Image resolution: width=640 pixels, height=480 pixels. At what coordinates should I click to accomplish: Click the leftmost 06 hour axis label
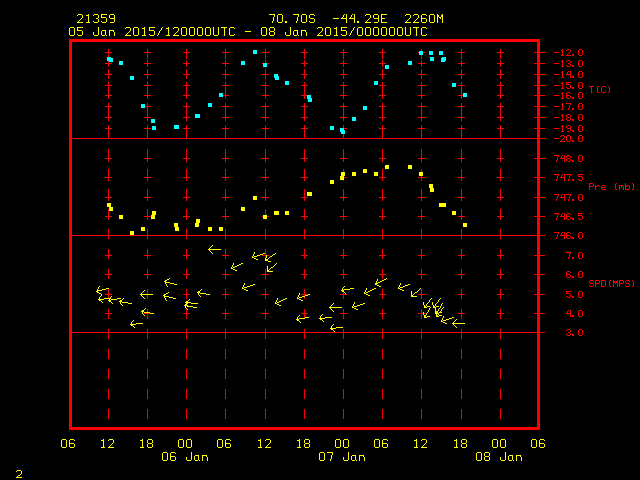(68, 443)
